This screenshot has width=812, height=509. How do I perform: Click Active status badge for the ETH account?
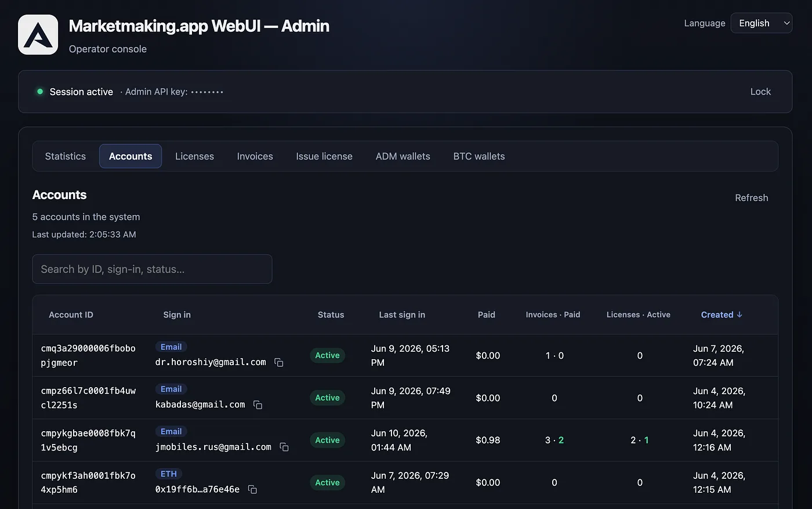tap(327, 482)
